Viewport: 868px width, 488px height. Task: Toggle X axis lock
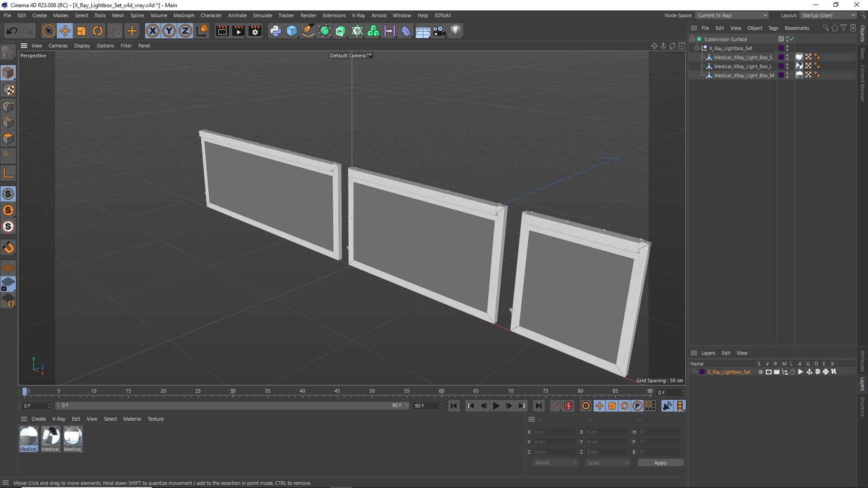click(x=153, y=31)
